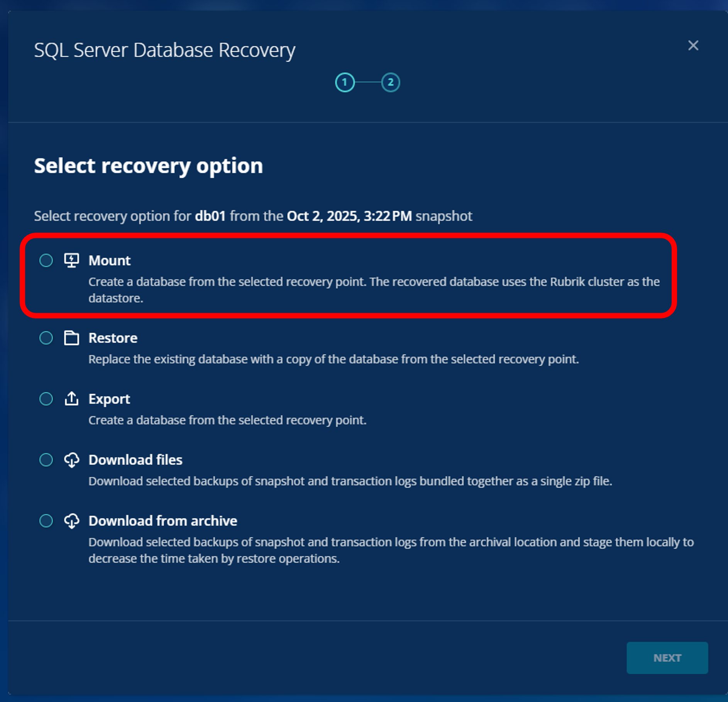Select the Mount radio button

(46, 261)
